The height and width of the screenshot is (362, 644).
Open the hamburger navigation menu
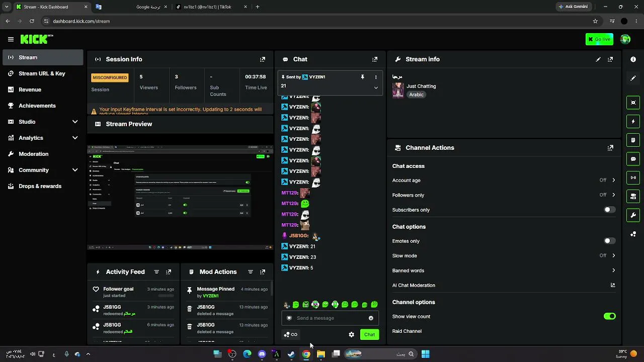11,39
